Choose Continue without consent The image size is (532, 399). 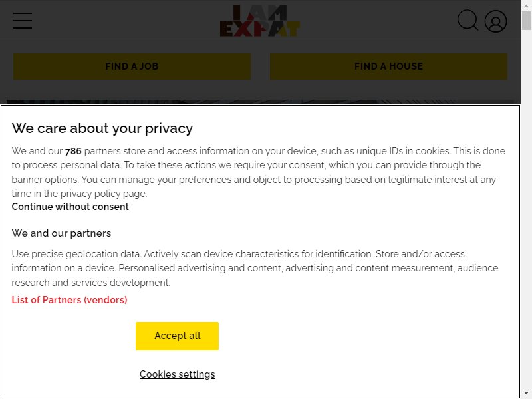(x=70, y=207)
